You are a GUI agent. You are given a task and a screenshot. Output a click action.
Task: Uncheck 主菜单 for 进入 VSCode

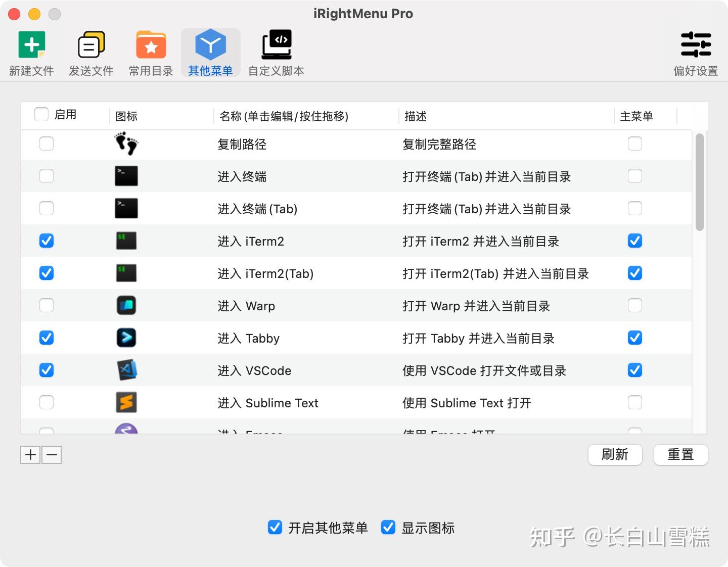click(x=635, y=370)
